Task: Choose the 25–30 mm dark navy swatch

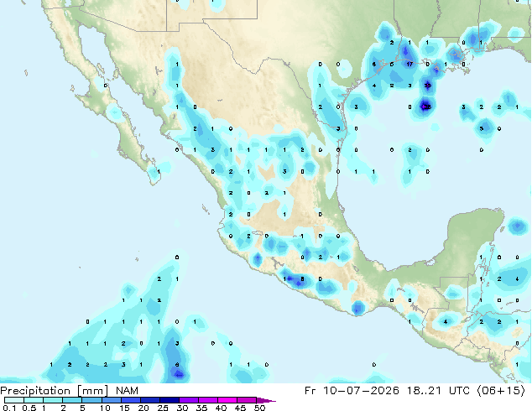Action: (170, 400)
